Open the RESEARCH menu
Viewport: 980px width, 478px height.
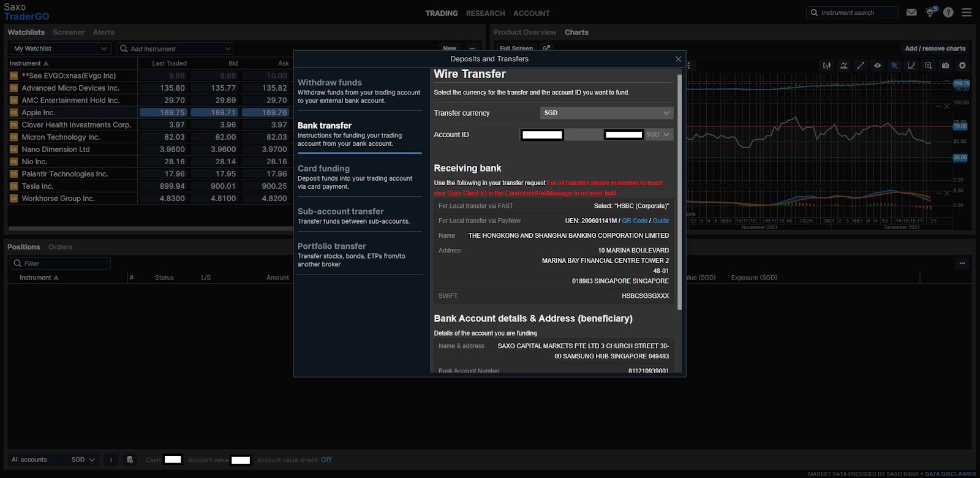(485, 13)
